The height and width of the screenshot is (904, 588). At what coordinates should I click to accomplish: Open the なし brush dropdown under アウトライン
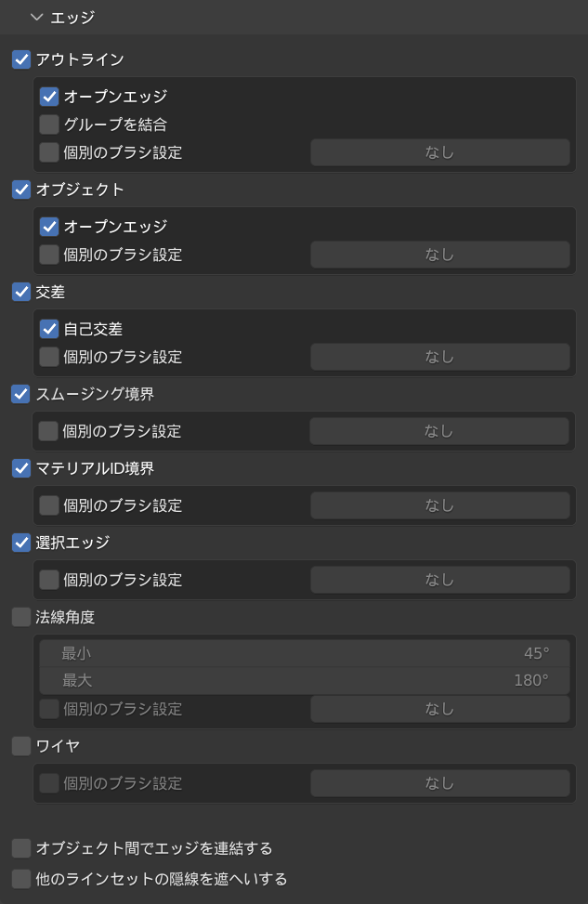tap(439, 152)
